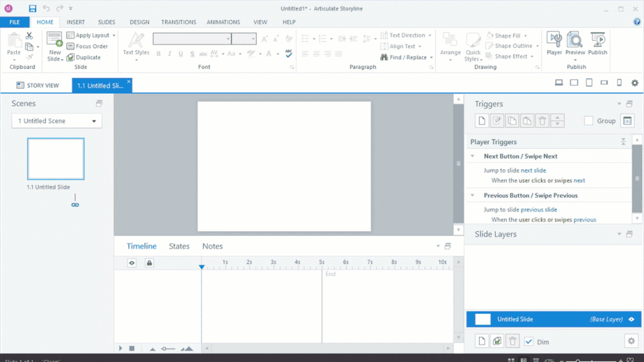Switch to the INSERT ribbon tab
This screenshot has width=644, height=362.
(75, 22)
